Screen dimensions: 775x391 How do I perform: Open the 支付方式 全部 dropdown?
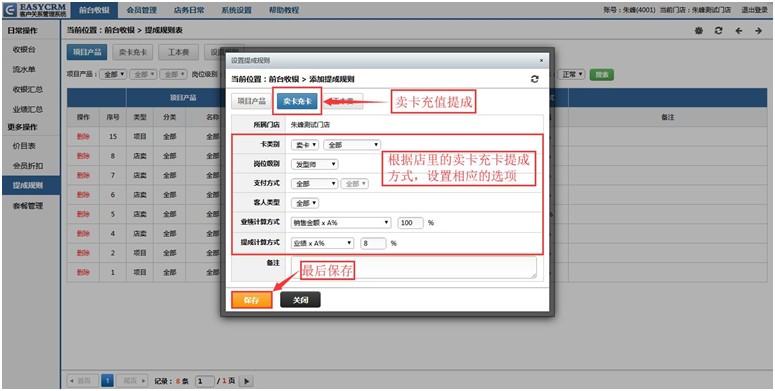(314, 183)
